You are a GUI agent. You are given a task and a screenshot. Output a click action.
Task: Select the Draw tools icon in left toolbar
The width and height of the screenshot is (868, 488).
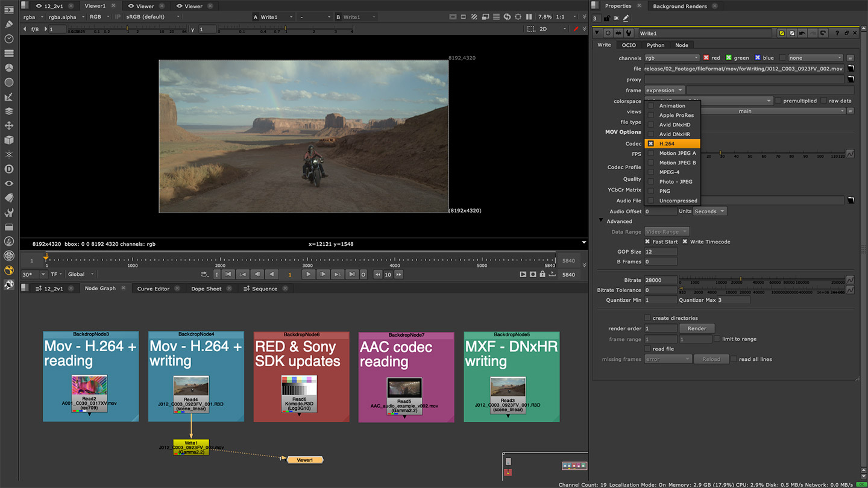click(x=8, y=25)
